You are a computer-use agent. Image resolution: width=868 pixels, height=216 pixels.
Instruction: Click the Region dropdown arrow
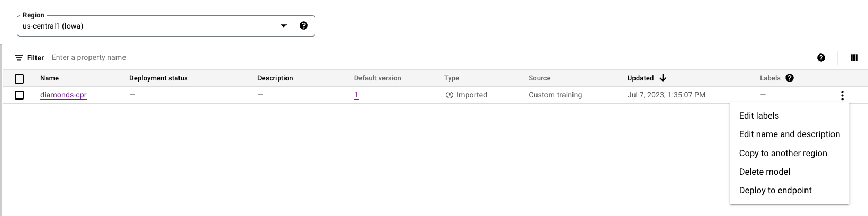[x=284, y=26]
